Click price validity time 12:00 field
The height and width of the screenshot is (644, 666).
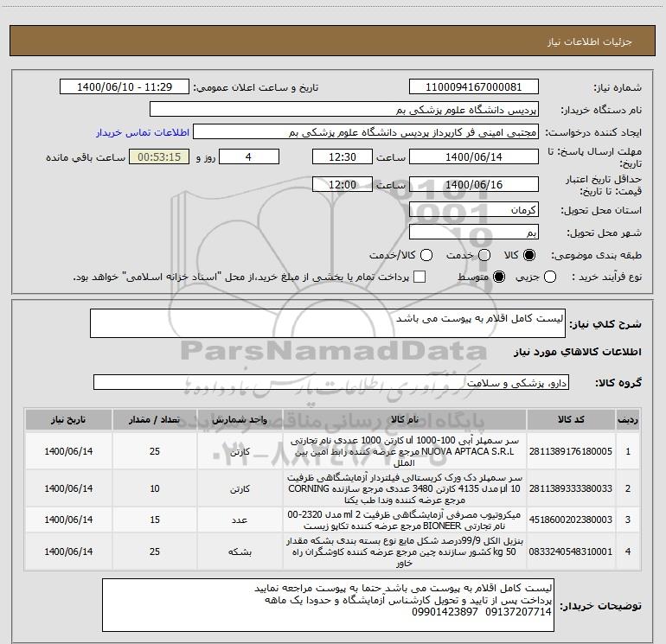click(343, 184)
